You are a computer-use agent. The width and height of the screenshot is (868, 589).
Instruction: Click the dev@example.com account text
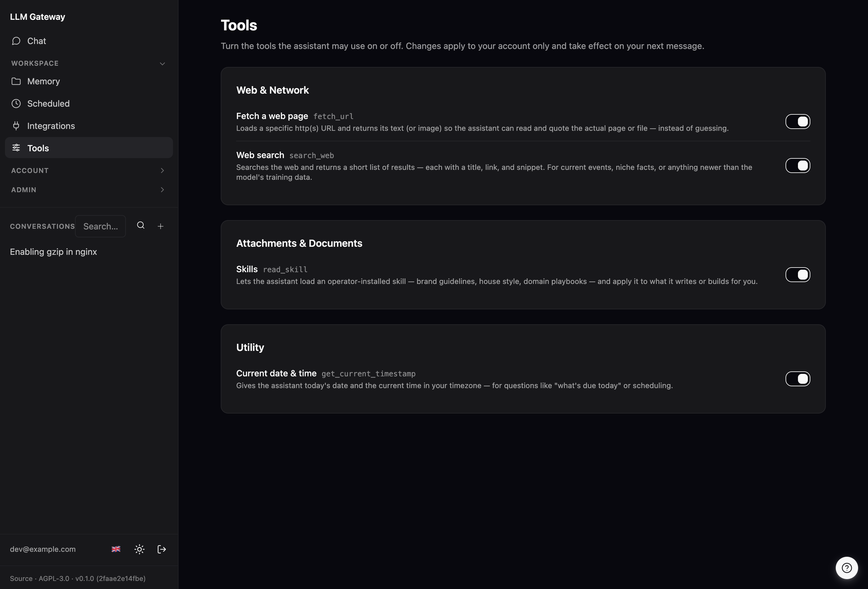click(42, 549)
